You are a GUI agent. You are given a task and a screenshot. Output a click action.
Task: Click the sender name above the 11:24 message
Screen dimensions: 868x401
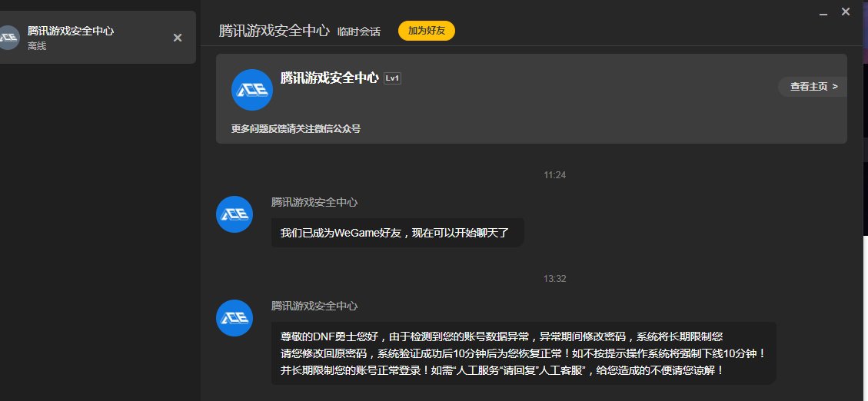click(x=314, y=202)
